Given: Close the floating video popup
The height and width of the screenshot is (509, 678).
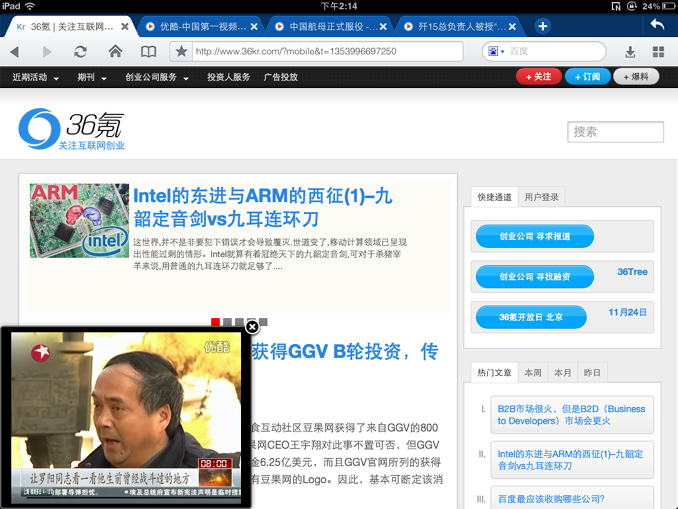Looking at the screenshot, I should [x=252, y=327].
